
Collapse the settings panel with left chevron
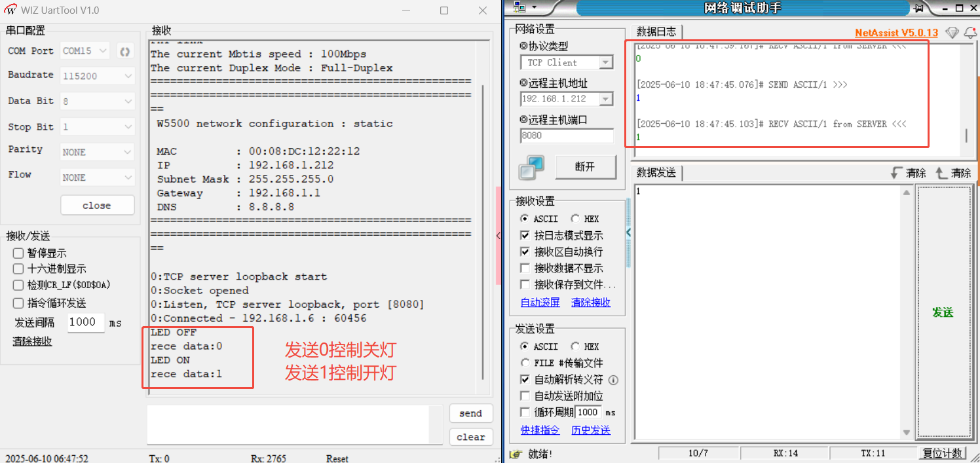(629, 232)
